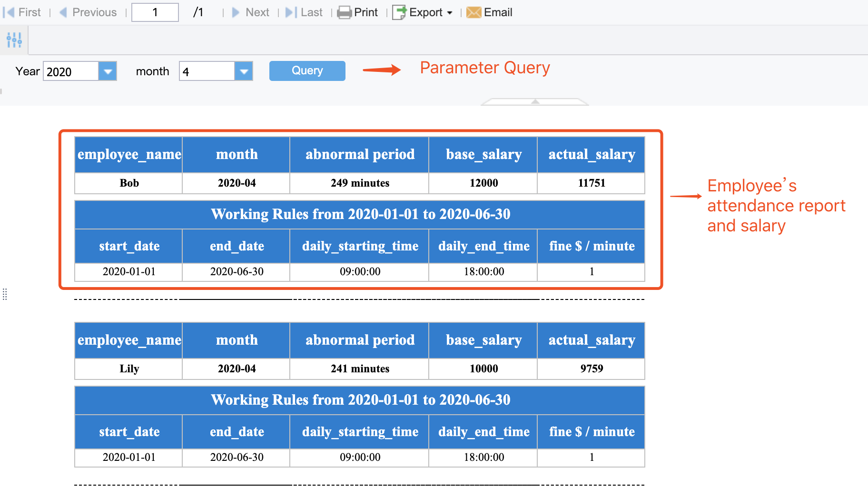Jump to Last page icon
868x498 pixels.
click(x=291, y=12)
